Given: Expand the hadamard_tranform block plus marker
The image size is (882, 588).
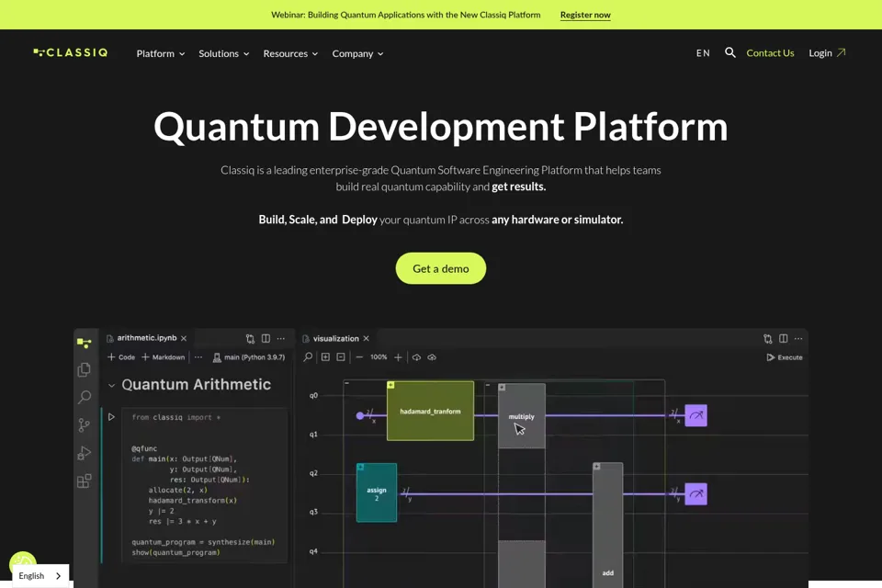Looking at the screenshot, I should 391,385.
